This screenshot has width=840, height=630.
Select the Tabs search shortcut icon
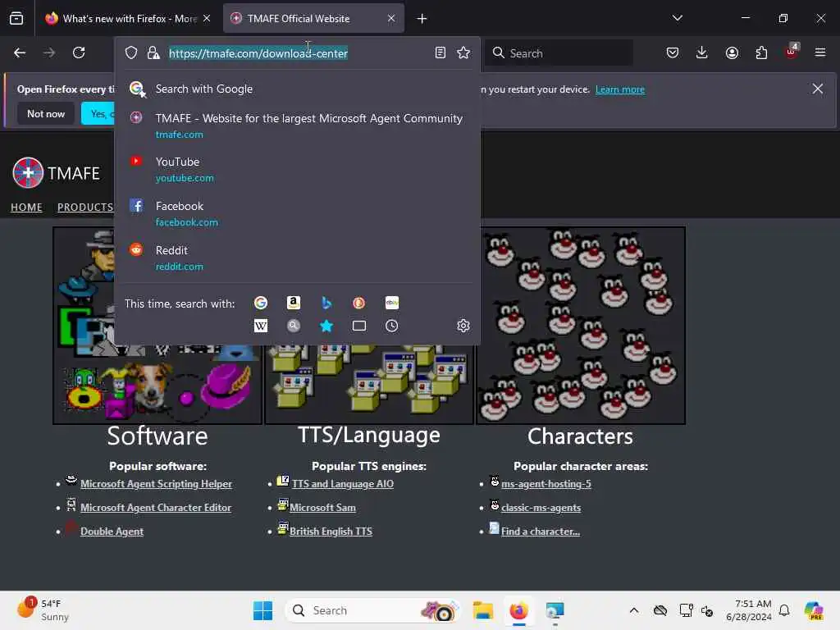(359, 326)
